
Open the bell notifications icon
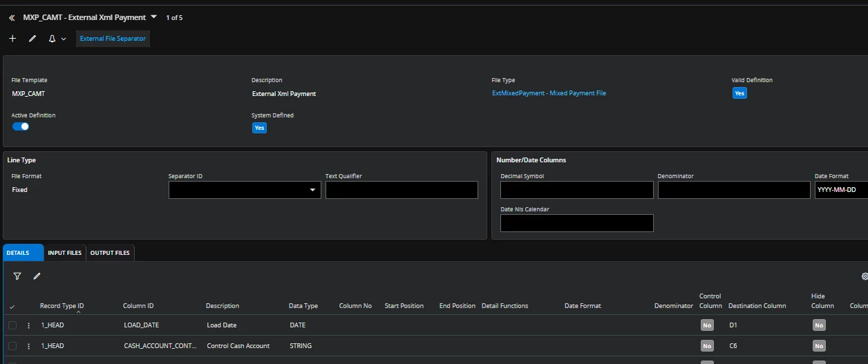coord(52,39)
